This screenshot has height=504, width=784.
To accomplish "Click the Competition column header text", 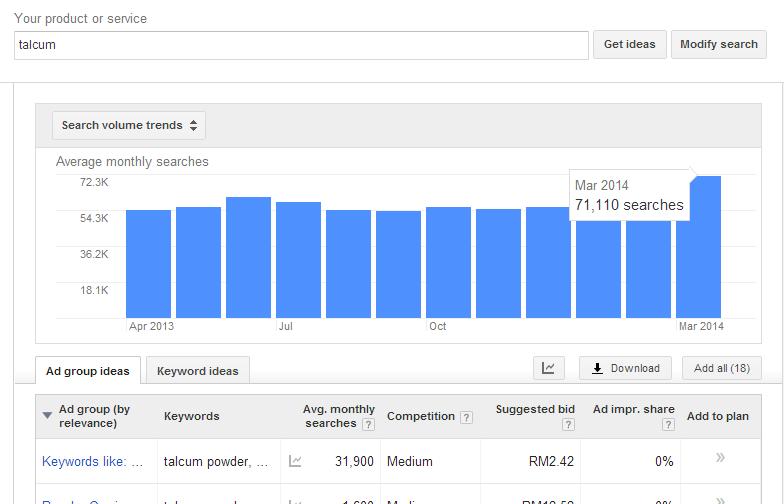I will pos(420,416).
